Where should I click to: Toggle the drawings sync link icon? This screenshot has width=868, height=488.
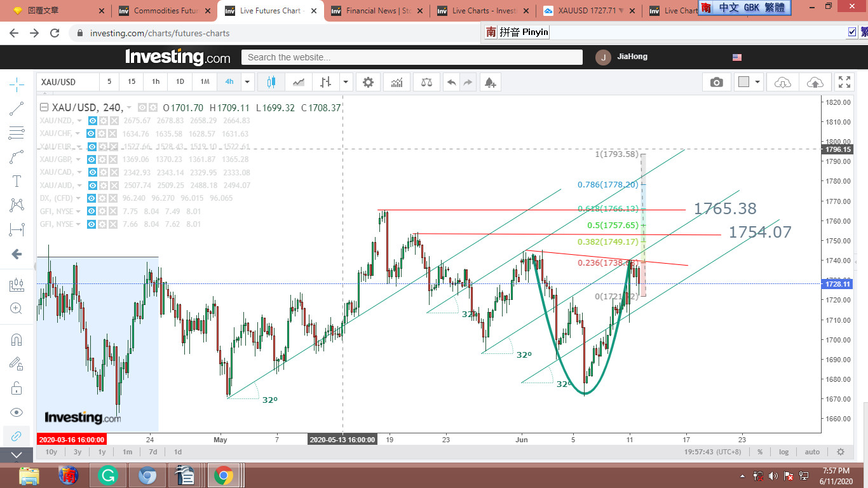pyautogui.click(x=17, y=436)
